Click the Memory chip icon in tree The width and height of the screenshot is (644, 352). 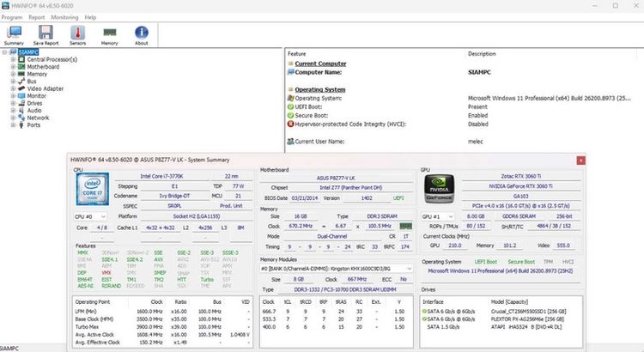point(21,74)
